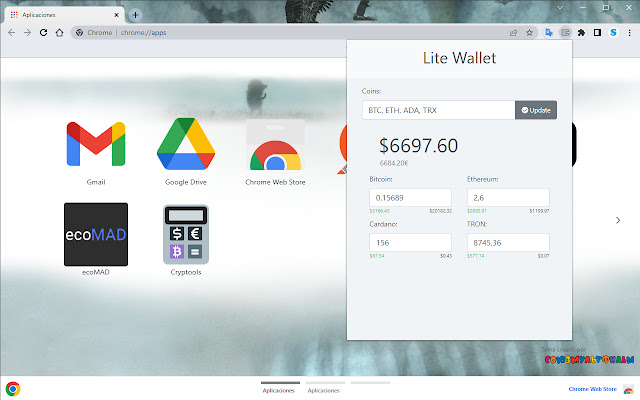
Task: Click the Bitcoin price $20182.32
Action: click(440, 211)
